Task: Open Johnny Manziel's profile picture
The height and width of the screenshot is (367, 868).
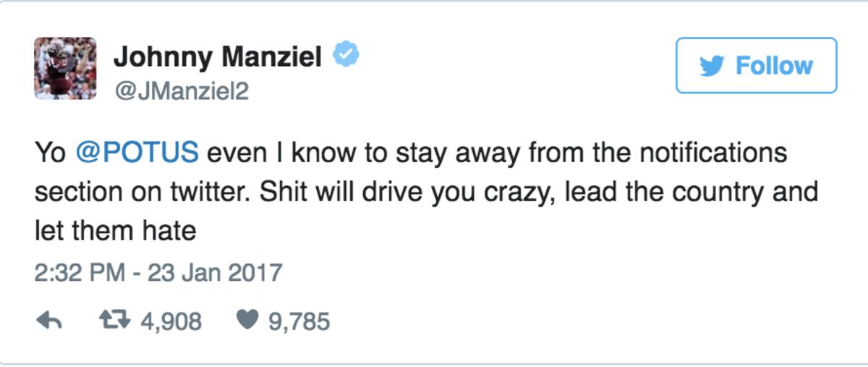Action: (65, 68)
